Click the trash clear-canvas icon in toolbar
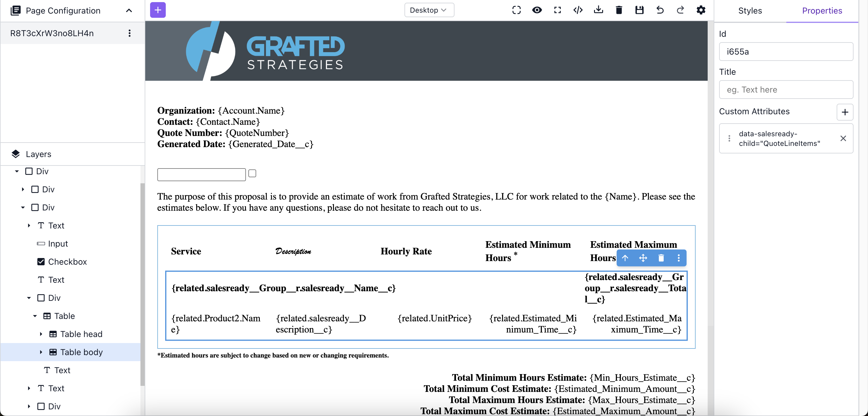The image size is (868, 416). click(619, 10)
